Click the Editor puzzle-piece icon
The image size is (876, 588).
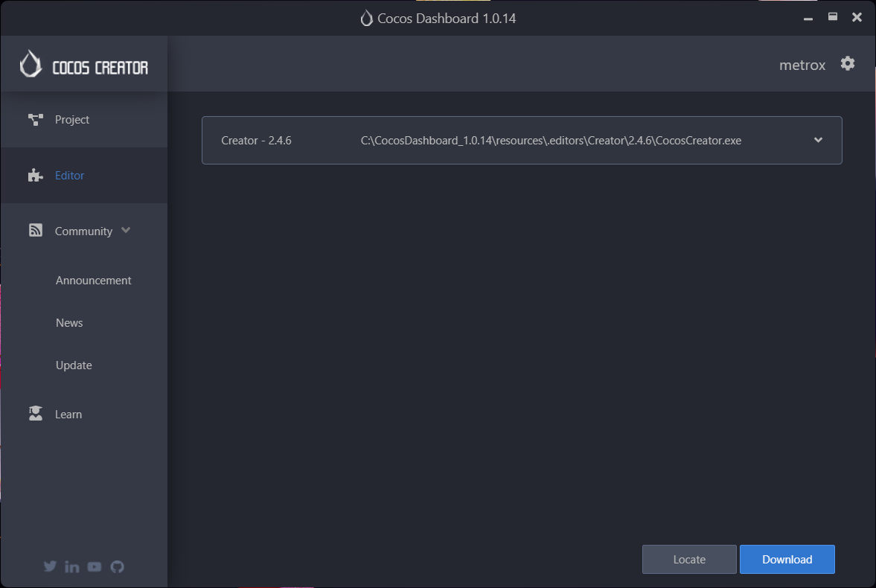pyautogui.click(x=35, y=175)
